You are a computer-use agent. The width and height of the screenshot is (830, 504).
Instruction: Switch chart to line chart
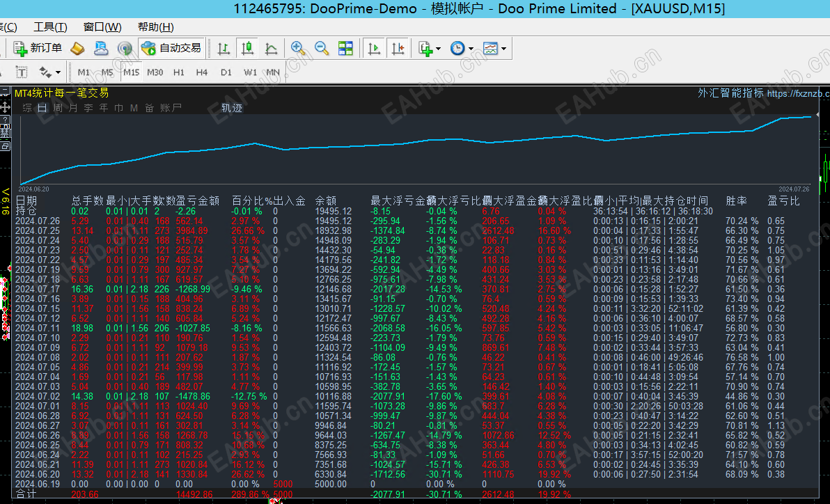pos(271,49)
